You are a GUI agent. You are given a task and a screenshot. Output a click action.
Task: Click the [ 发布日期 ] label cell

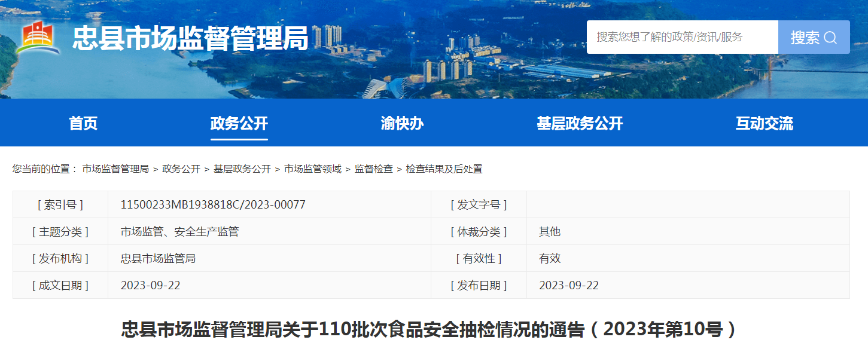tap(479, 285)
